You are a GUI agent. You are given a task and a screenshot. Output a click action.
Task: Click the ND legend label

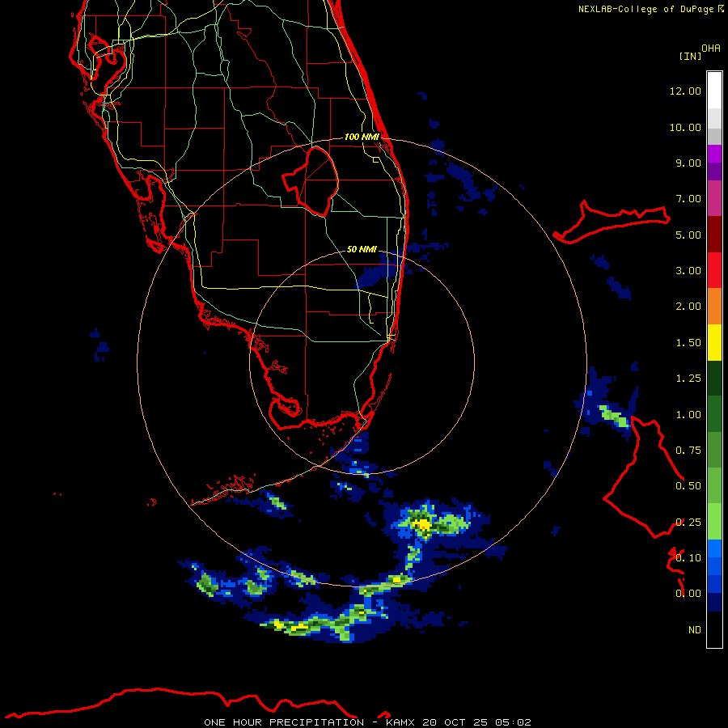695,630
